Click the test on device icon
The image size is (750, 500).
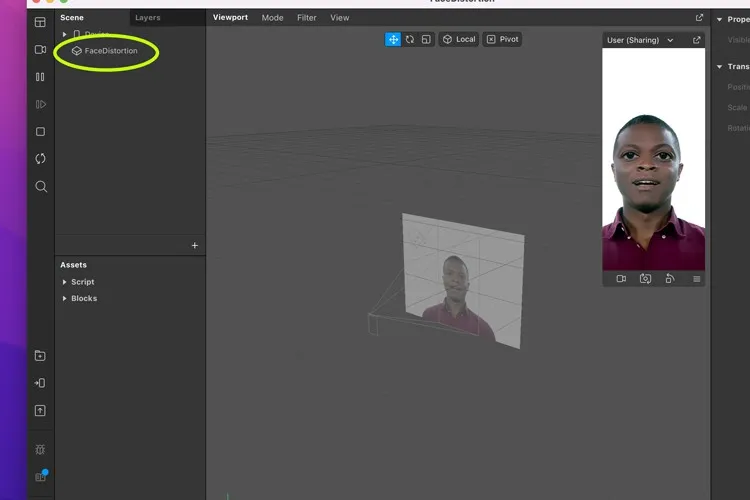tap(40, 383)
